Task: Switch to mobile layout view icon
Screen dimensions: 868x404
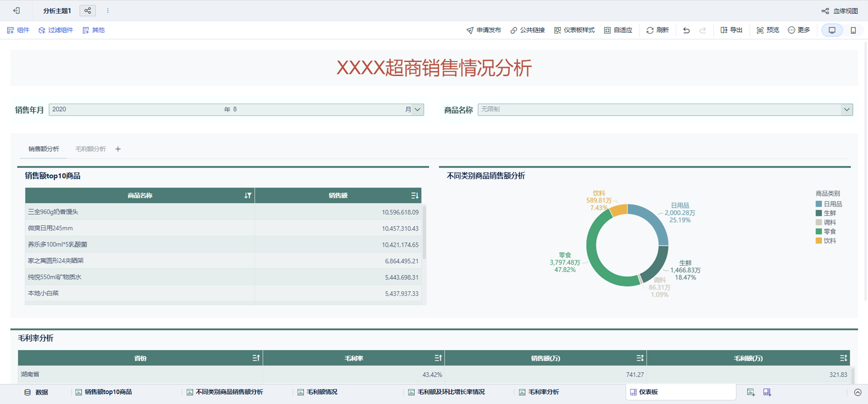Action: 853,30
